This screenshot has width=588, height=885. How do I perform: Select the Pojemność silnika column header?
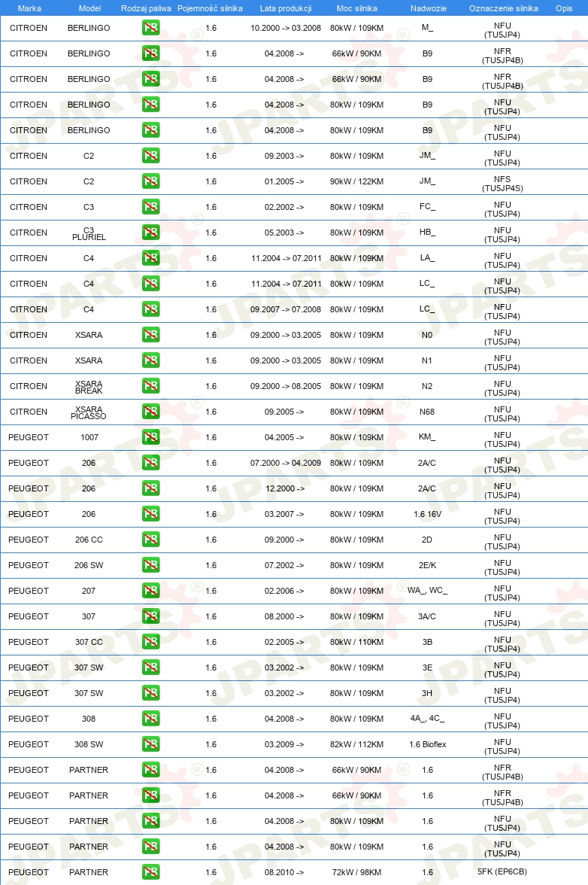[211, 8]
